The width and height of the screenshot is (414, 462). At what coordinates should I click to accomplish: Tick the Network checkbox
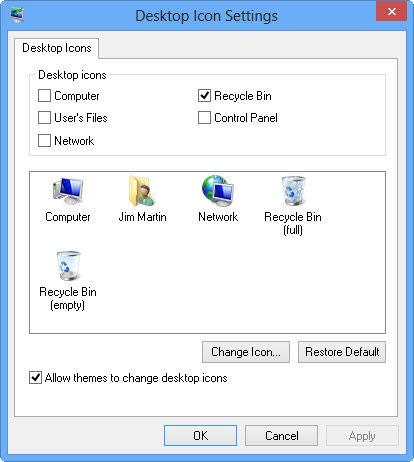[x=44, y=141]
